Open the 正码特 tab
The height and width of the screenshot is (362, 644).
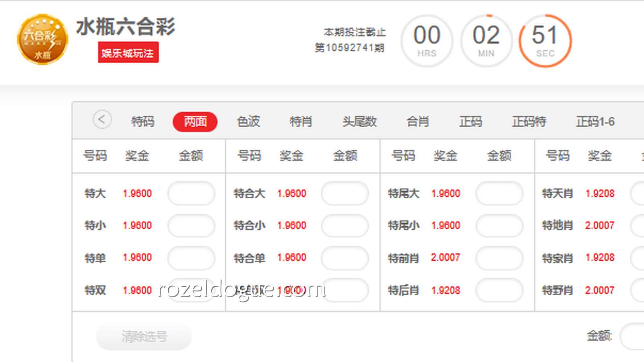tap(529, 121)
